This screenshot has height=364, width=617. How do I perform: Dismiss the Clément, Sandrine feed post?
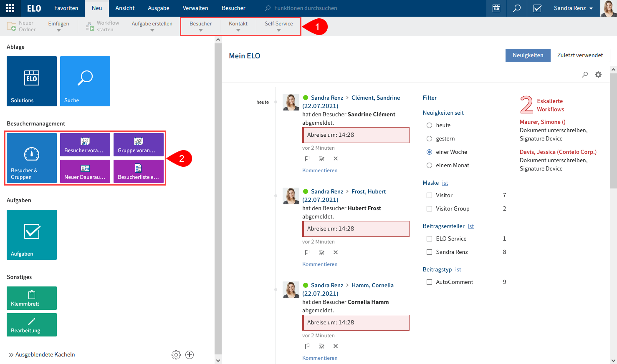click(x=336, y=158)
